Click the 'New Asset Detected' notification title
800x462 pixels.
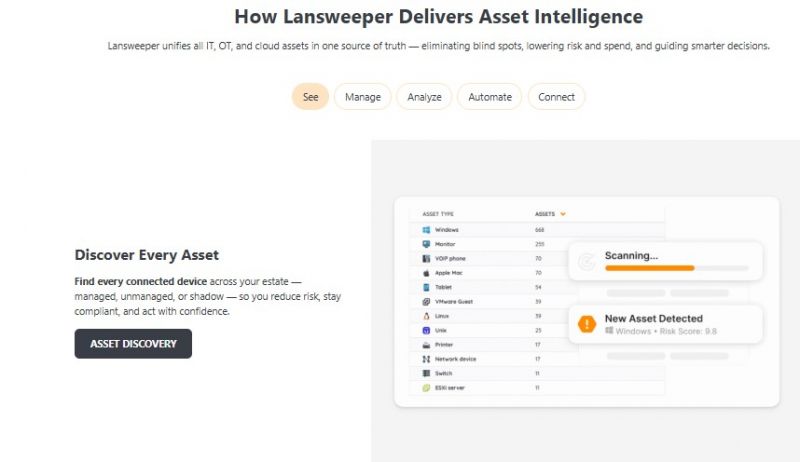(x=654, y=318)
